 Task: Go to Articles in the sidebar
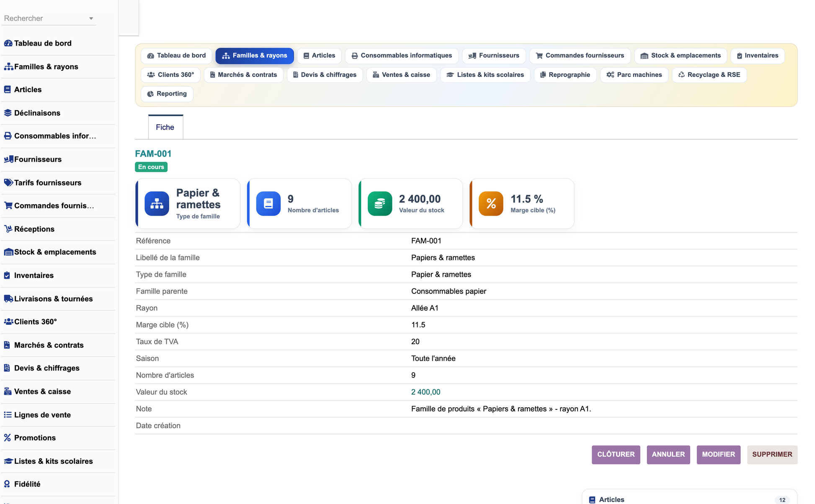click(58, 90)
